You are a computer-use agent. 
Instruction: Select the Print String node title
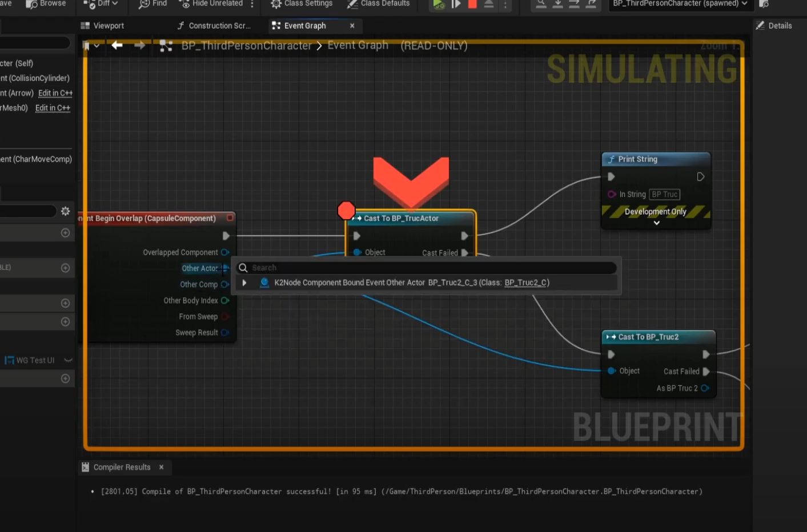(x=637, y=159)
